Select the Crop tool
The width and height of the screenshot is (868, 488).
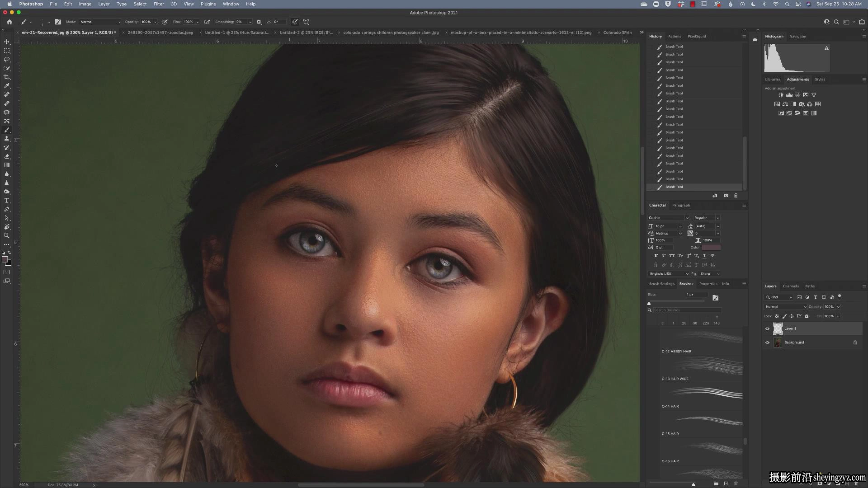point(7,77)
